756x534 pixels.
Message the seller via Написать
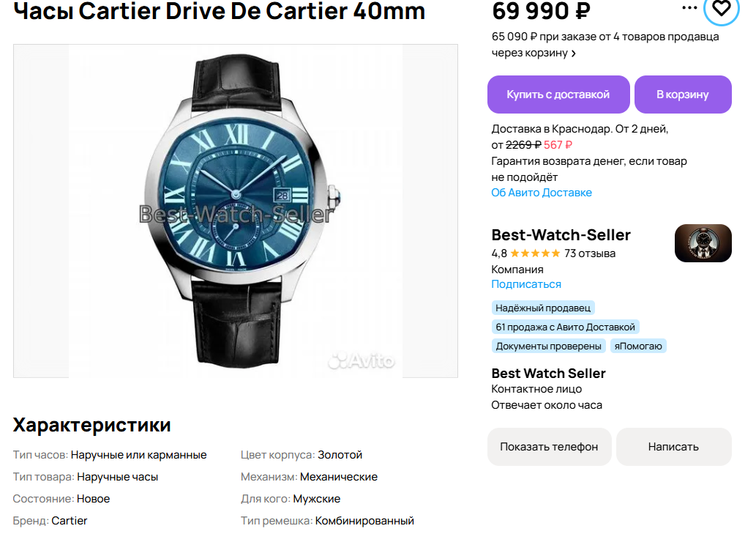tap(673, 447)
